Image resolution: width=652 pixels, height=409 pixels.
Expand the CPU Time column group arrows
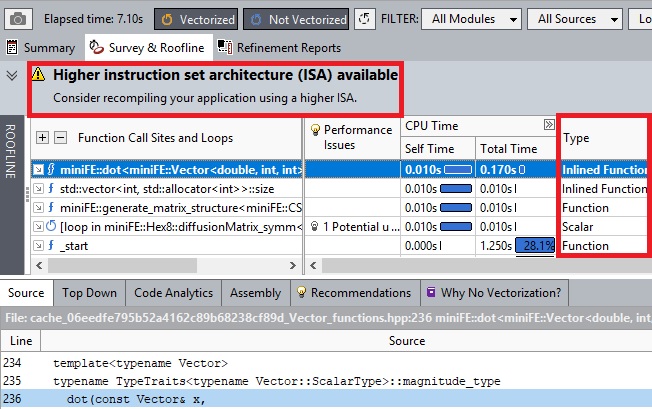pos(549,125)
